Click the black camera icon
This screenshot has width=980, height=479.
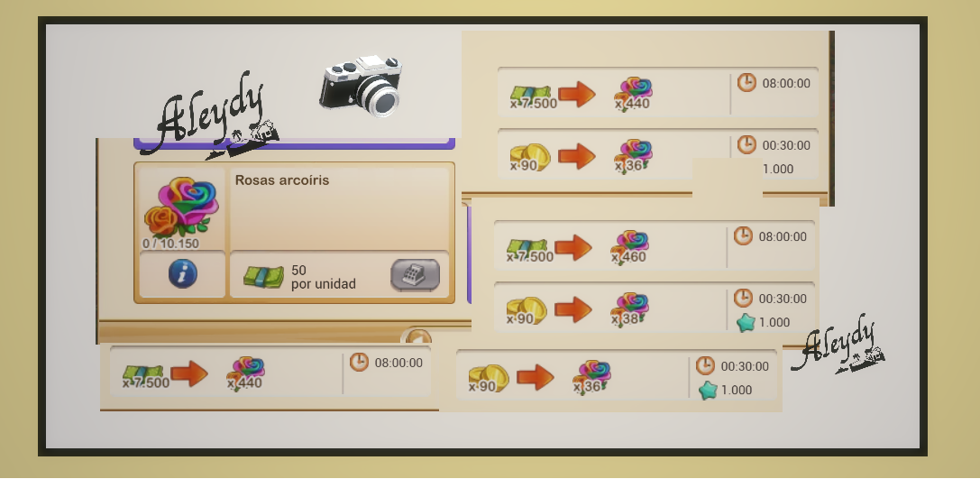361,86
